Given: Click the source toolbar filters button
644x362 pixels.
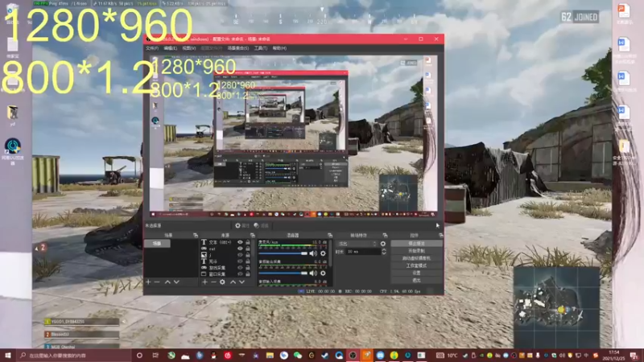Looking at the screenshot, I should click(x=261, y=225).
